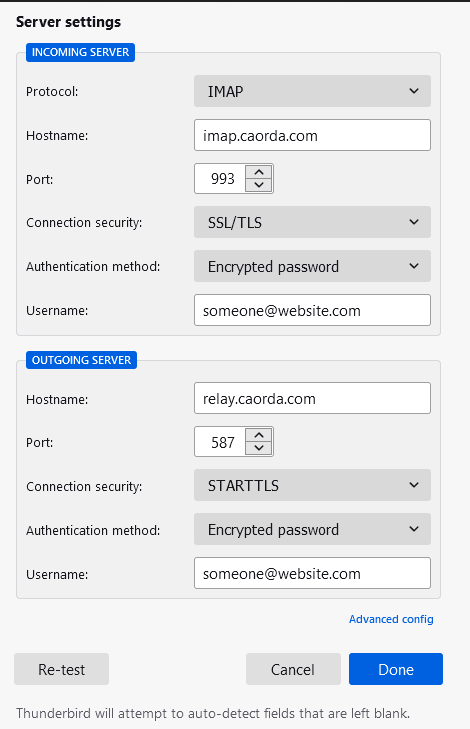Increase the incoming port with up arrow

[x=259, y=172]
